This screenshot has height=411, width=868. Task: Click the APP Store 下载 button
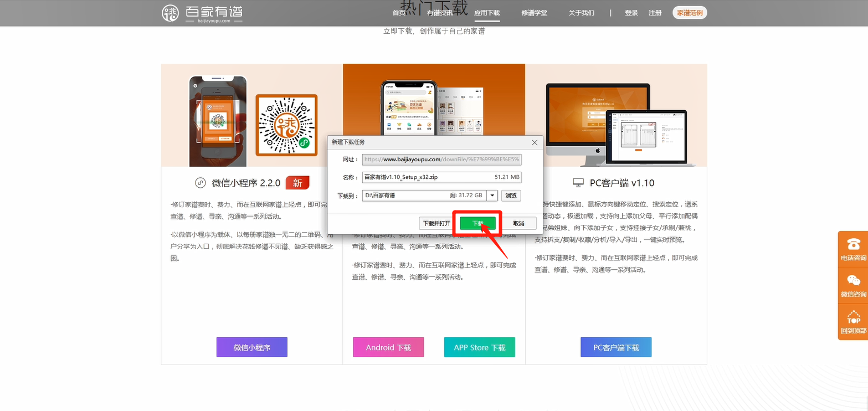point(480,347)
